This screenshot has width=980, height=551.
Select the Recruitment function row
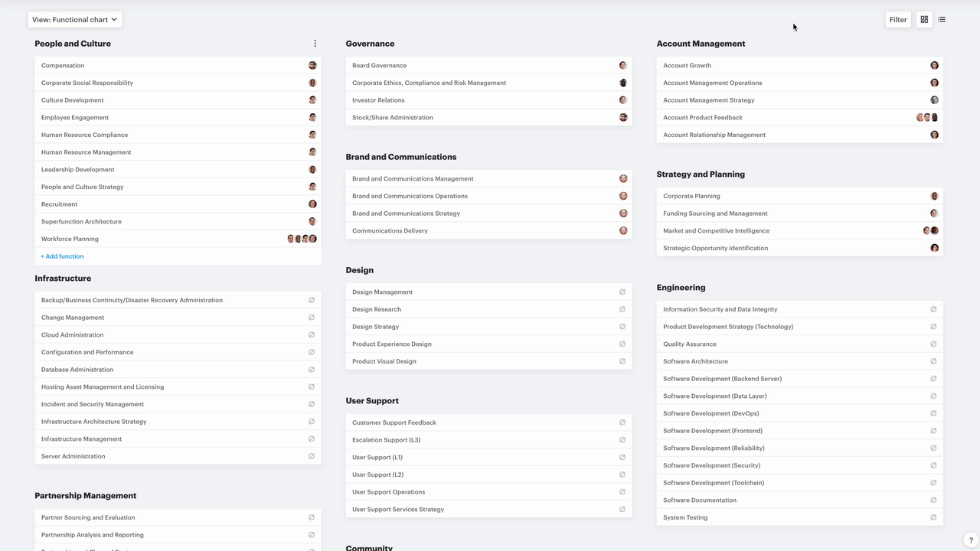tap(60, 204)
